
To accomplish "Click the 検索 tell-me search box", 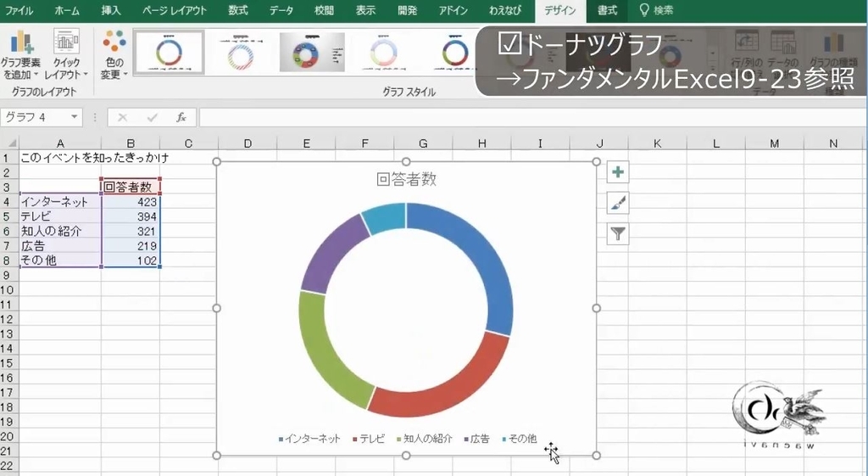I will click(657, 10).
